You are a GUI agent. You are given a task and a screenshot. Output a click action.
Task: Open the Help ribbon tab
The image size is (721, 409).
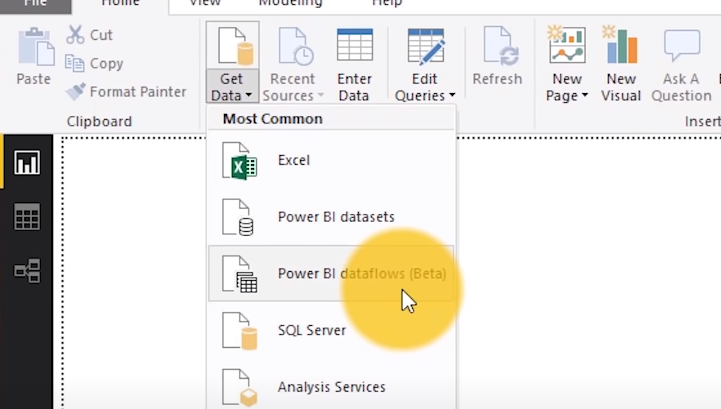[387, 4]
